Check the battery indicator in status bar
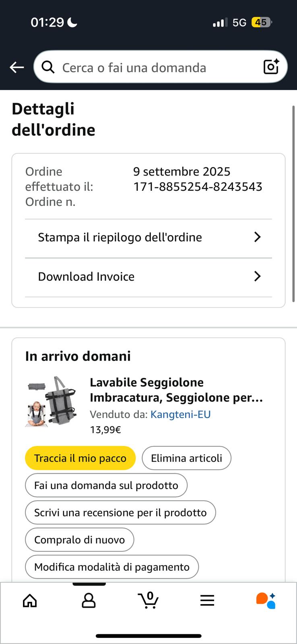The width and height of the screenshot is (297, 644). (261, 23)
